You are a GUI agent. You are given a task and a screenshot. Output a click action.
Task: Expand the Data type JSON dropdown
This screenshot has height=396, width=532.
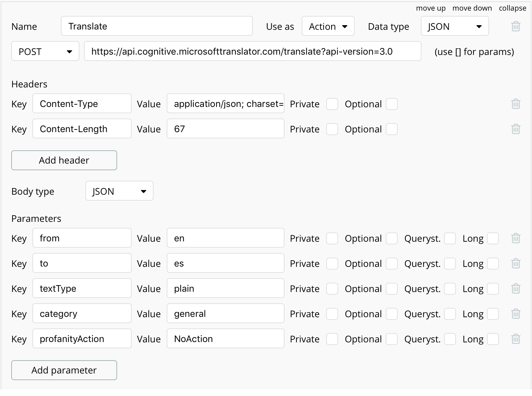tap(455, 26)
